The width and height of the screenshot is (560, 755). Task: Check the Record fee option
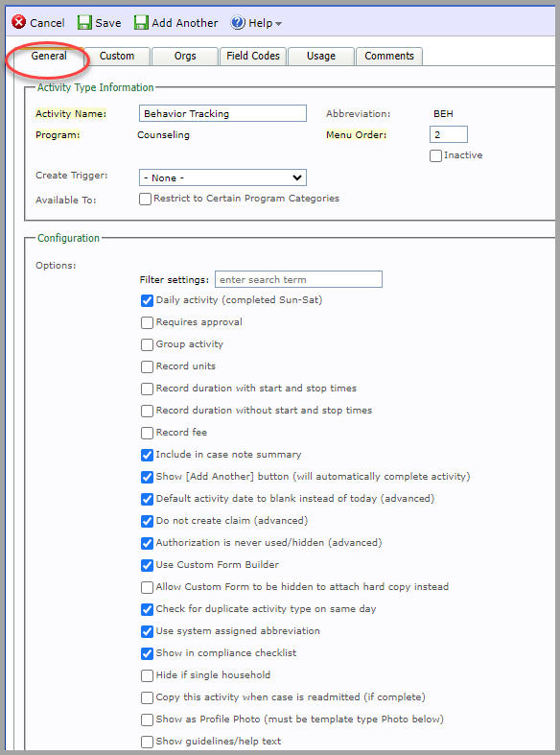[x=148, y=433]
